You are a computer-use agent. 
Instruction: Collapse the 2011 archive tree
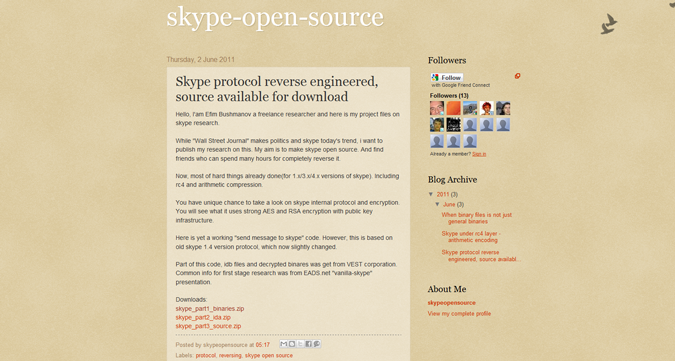[431, 194]
